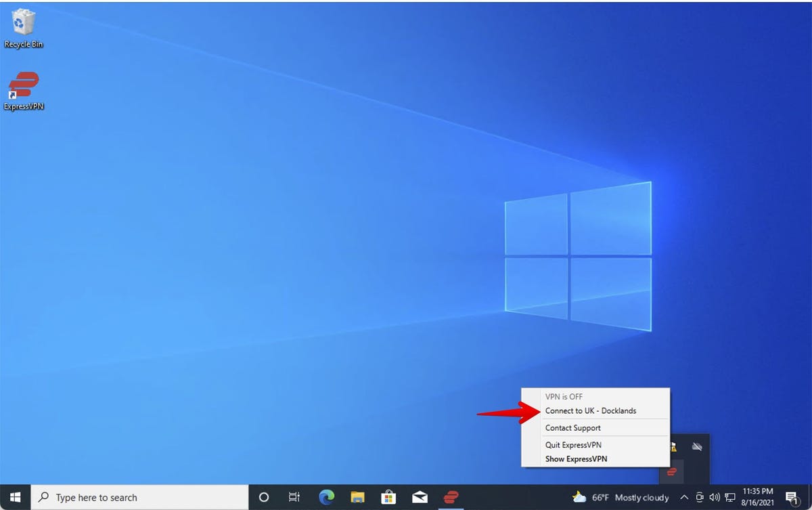
Task: Open File Explorer from the taskbar
Action: [x=357, y=497]
